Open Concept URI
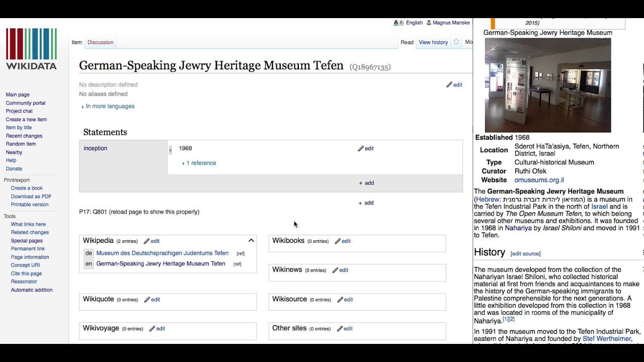This screenshot has width=644, height=362. (25, 265)
